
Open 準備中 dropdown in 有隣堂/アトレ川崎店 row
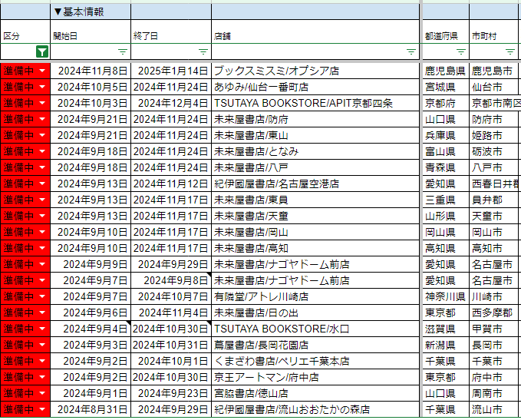tap(42, 296)
